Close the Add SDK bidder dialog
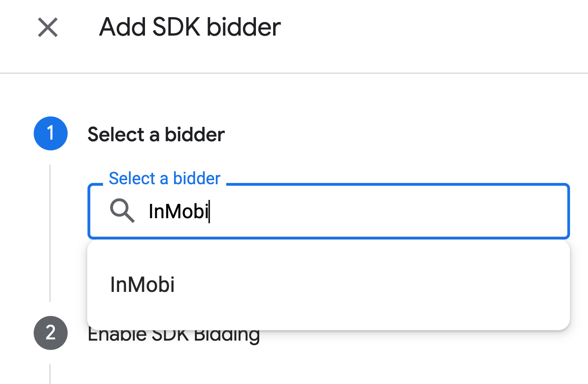This screenshot has height=384, width=588. pyautogui.click(x=48, y=27)
